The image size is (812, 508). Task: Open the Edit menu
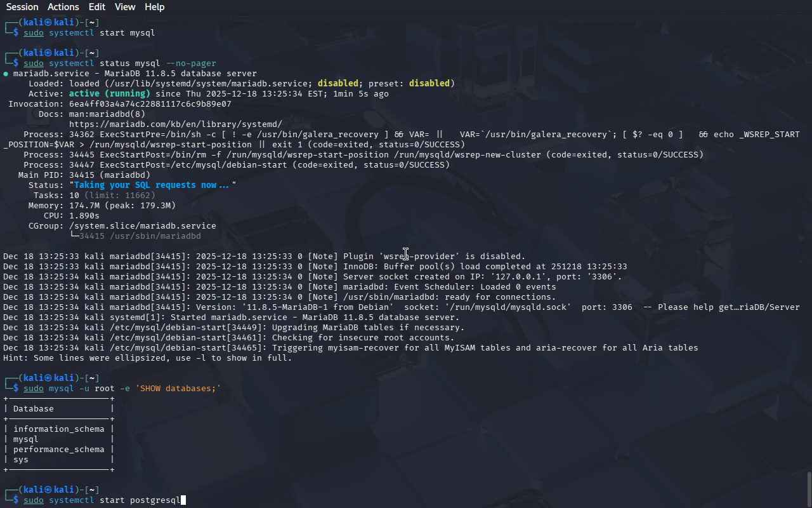point(97,7)
